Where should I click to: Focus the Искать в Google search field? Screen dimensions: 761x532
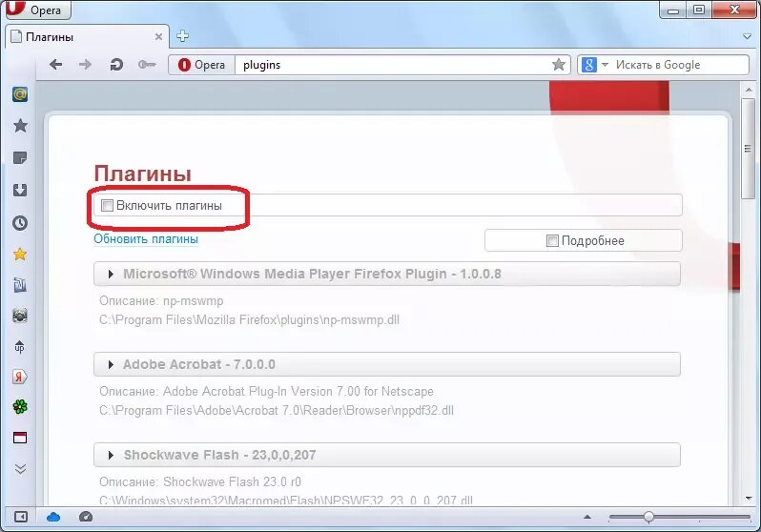679,65
